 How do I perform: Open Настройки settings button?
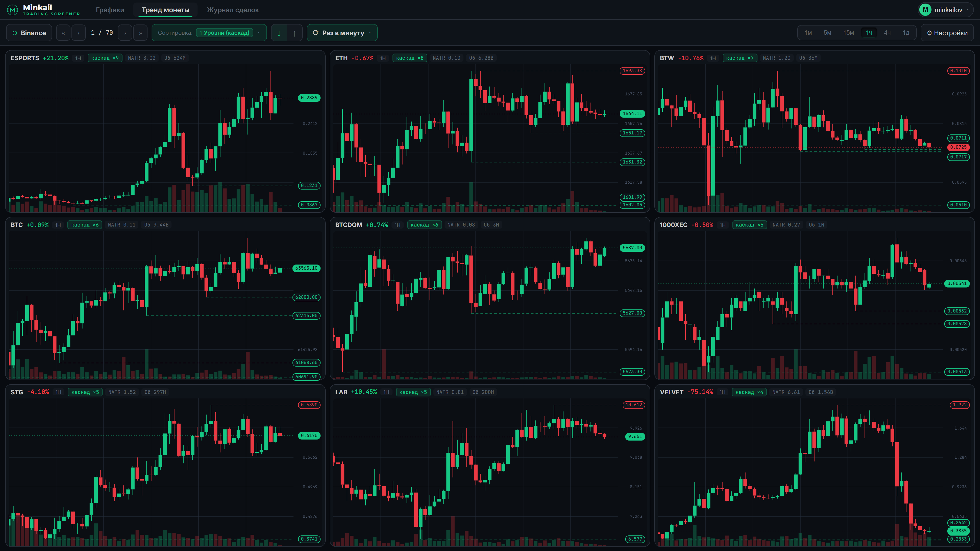click(947, 33)
